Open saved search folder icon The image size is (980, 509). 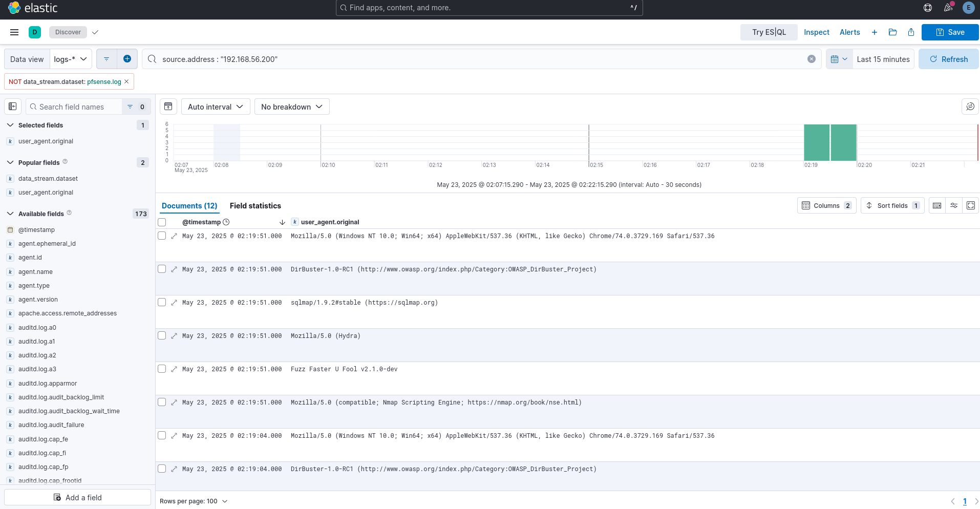[x=892, y=32]
